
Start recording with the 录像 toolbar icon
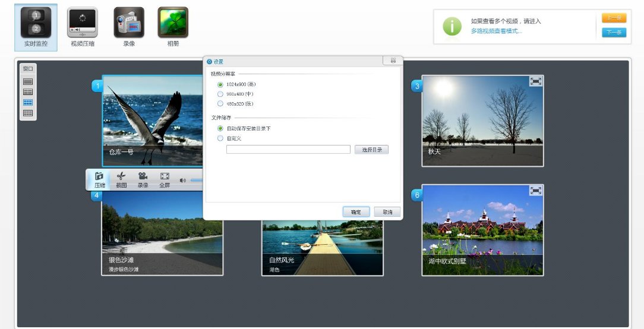point(143,179)
